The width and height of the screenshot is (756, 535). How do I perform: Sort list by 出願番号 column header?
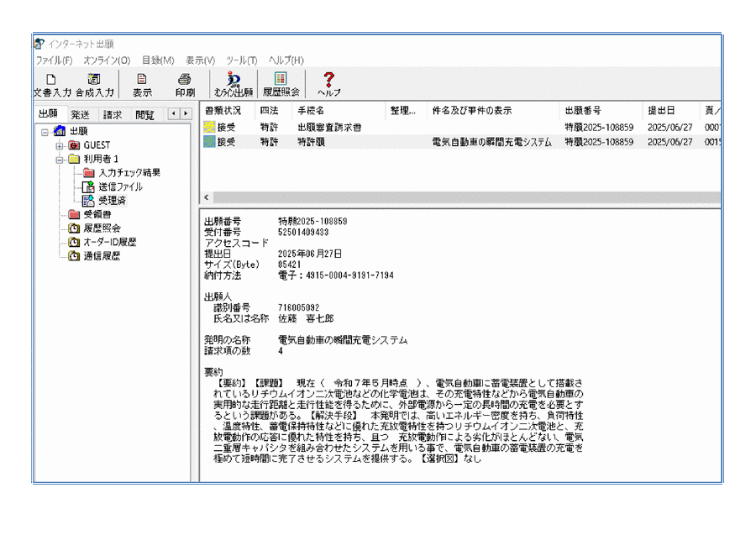585,111
